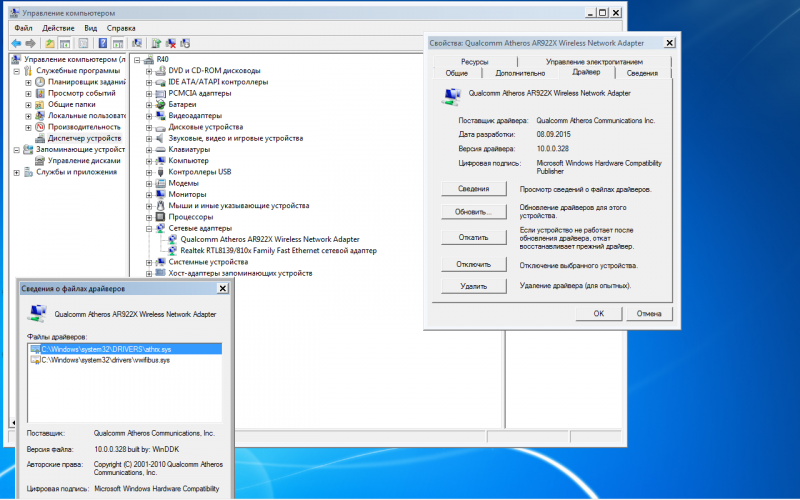Click the red-X uninstall device toolbar icon
This screenshot has width=800, height=500.
[x=172, y=44]
